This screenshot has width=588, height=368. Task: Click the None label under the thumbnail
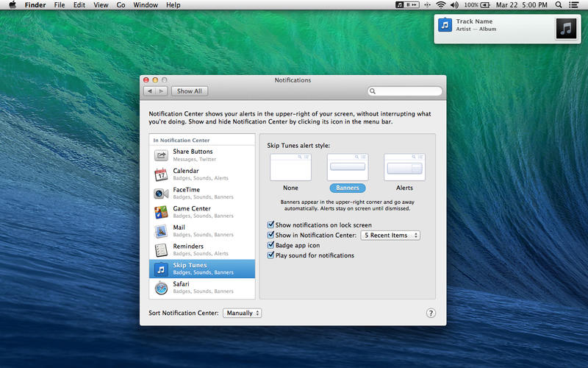(x=290, y=188)
